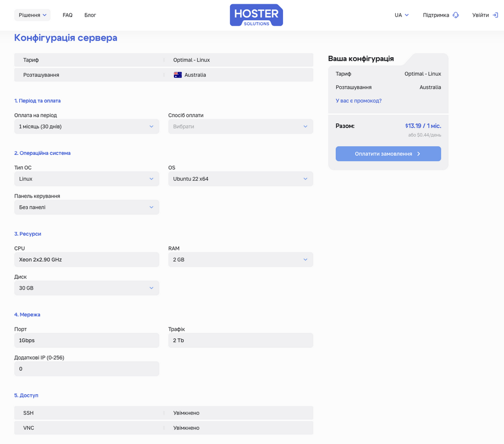Go to the FAQ page
The height and width of the screenshot is (444, 504).
(x=67, y=15)
